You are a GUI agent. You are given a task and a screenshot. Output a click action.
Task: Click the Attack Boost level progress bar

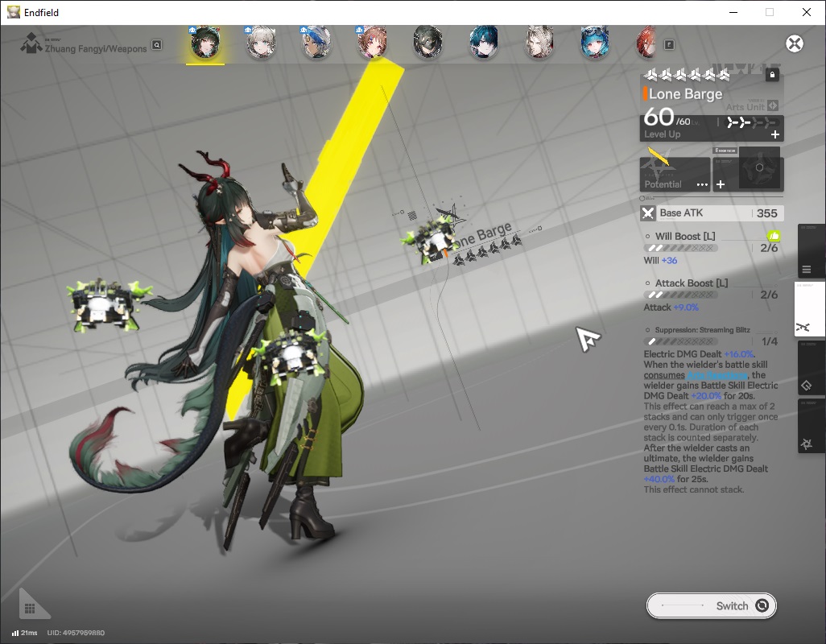click(680, 295)
